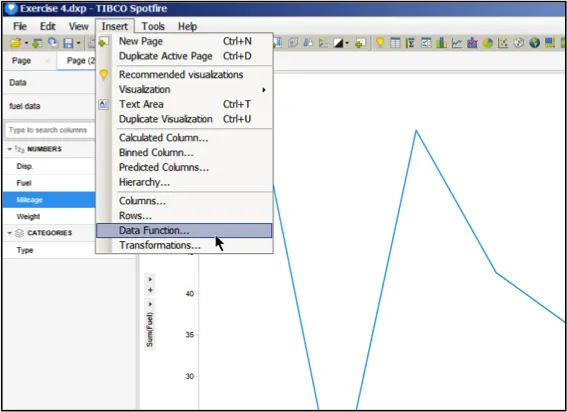Screen dimensions: 567x412
Task: Choose Columns... from the Insert menu
Action: [x=184, y=201]
